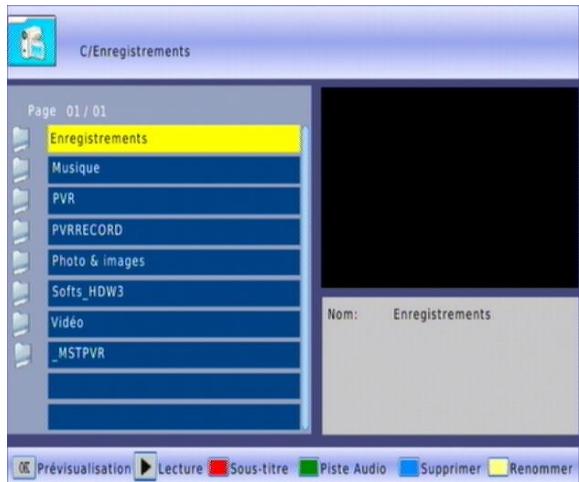Click folder icon beside Vidéo row
This screenshot has height=482, width=579.
click(21, 324)
